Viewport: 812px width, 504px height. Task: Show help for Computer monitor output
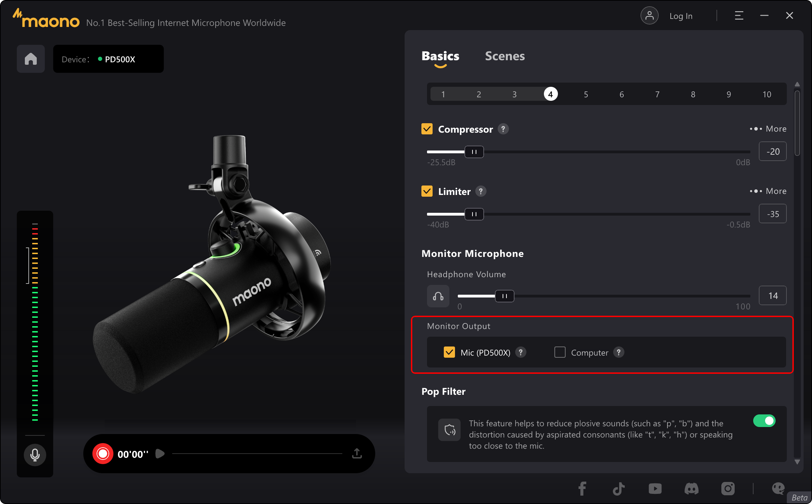pyautogui.click(x=618, y=352)
